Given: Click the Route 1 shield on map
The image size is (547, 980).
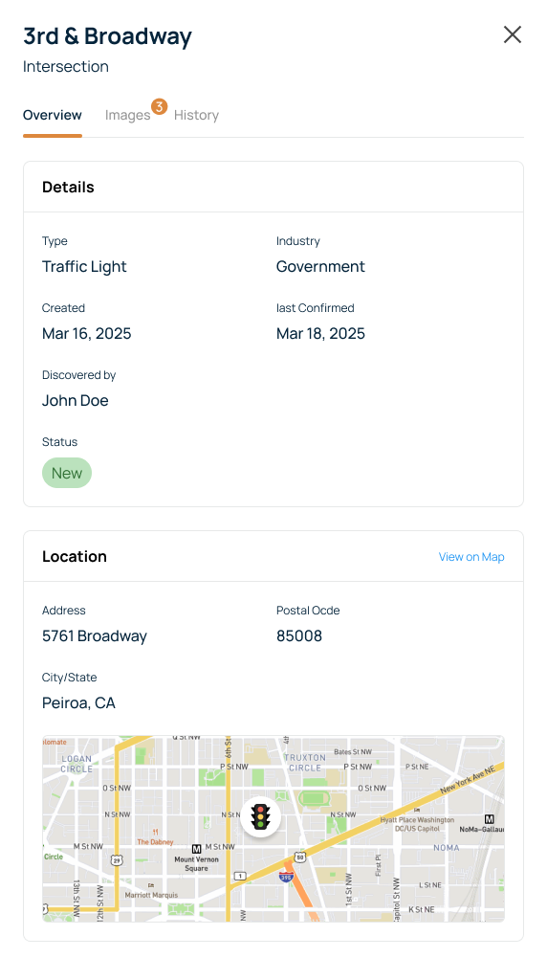Looking at the screenshot, I should (240, 877).
